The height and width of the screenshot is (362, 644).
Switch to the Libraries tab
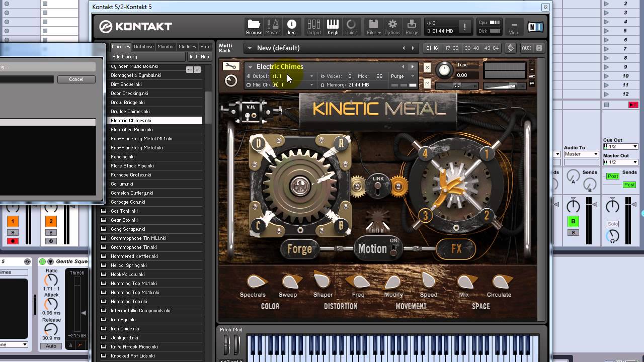[x=121, y=47]
